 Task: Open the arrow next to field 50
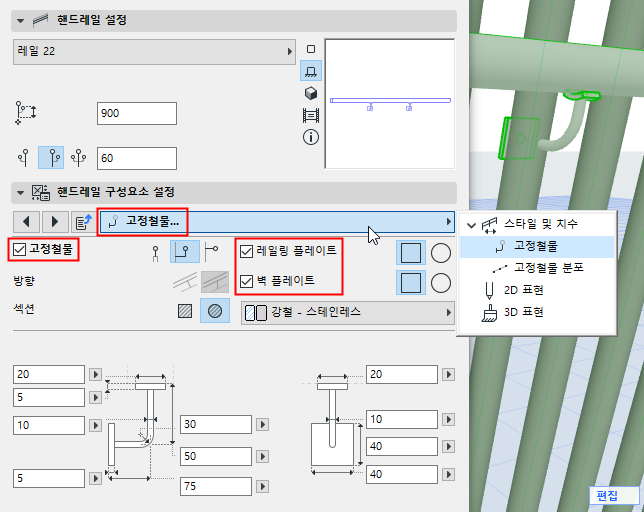point(262,456)
